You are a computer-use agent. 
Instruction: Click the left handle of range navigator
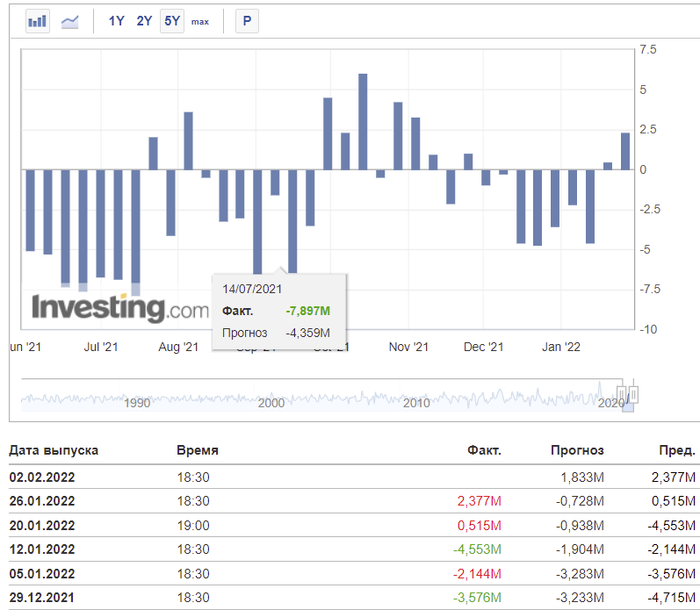coord(621,393)
